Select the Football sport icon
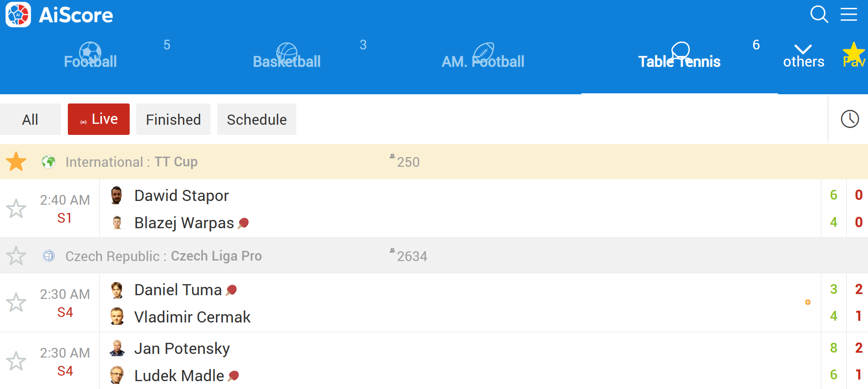 90,52
